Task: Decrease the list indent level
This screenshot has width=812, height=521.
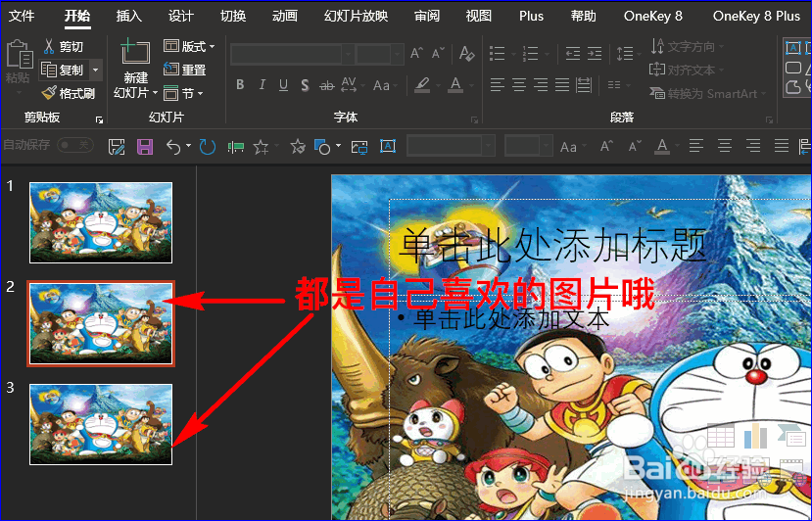Action: pos(572,53)
